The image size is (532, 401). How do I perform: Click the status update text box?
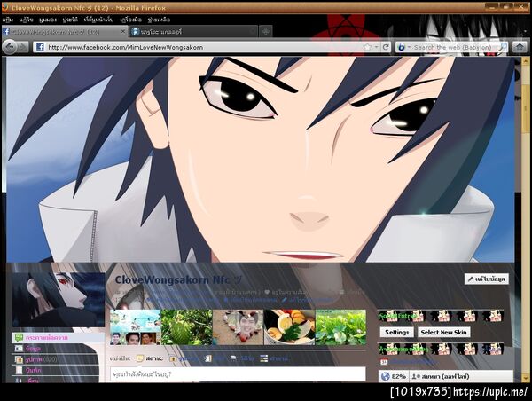click(238, 374)
